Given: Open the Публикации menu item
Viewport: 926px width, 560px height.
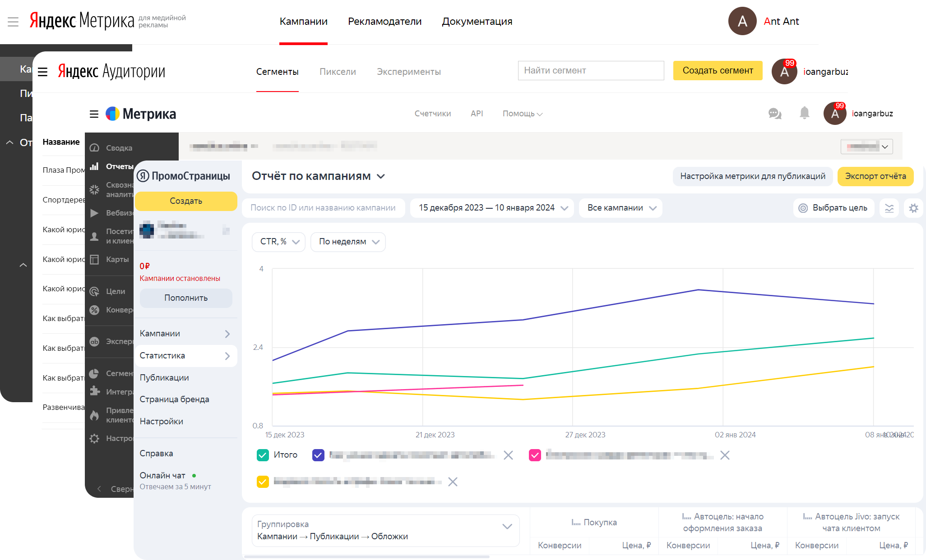Looking at the screenshot, I should [164, 377].
